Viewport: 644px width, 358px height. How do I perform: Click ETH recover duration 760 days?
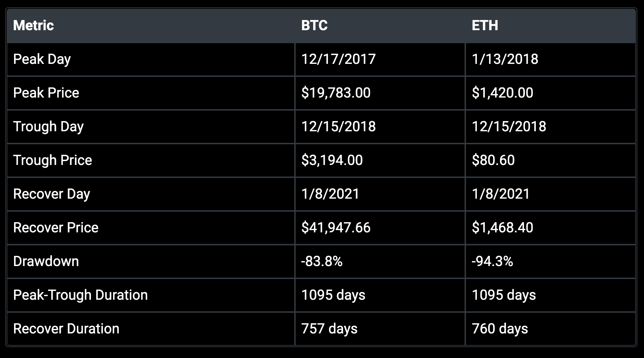(500, 329)
